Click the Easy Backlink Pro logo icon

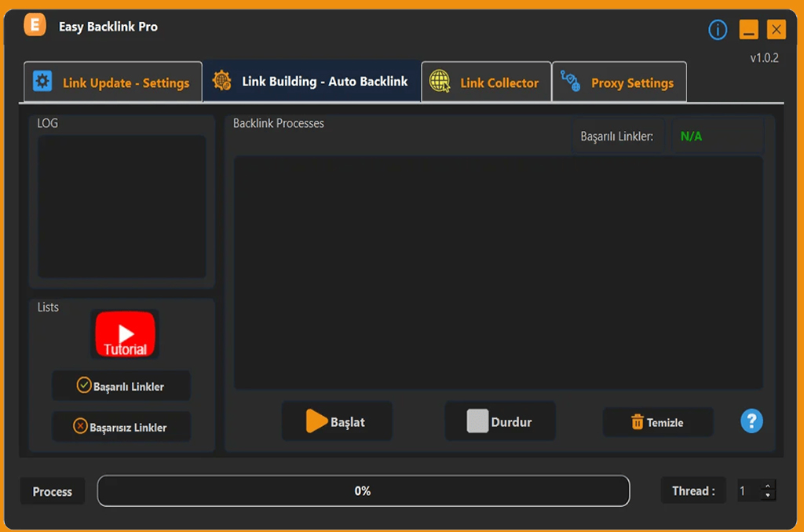pyautogui.click(x=35, y=24)
